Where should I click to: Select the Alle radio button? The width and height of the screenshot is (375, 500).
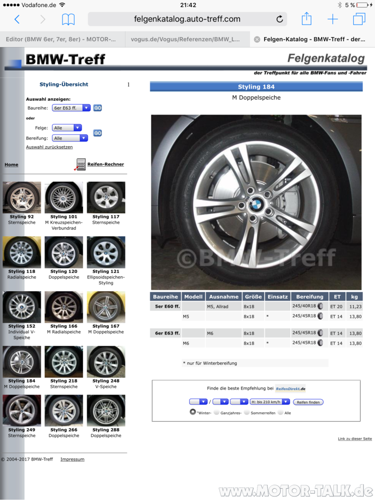281,413
